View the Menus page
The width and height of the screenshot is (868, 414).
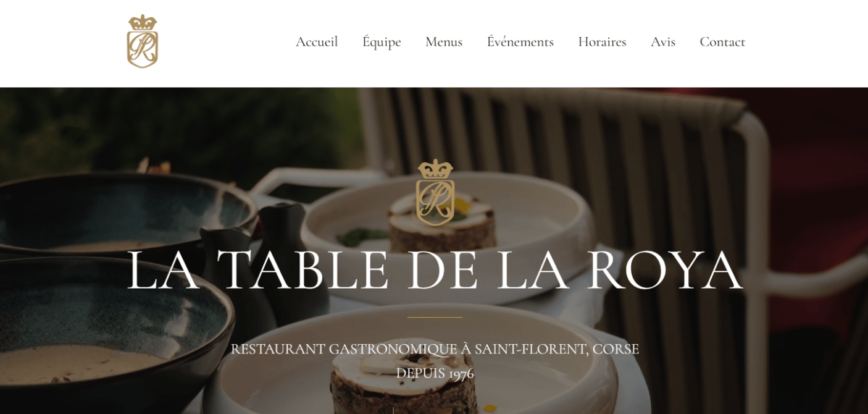444,42
